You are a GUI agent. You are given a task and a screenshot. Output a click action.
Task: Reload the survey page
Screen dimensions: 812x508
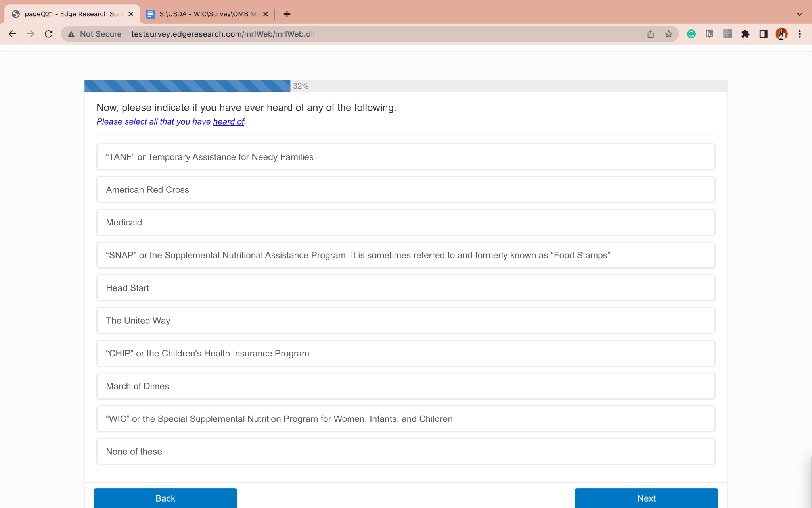pos(48,34)
